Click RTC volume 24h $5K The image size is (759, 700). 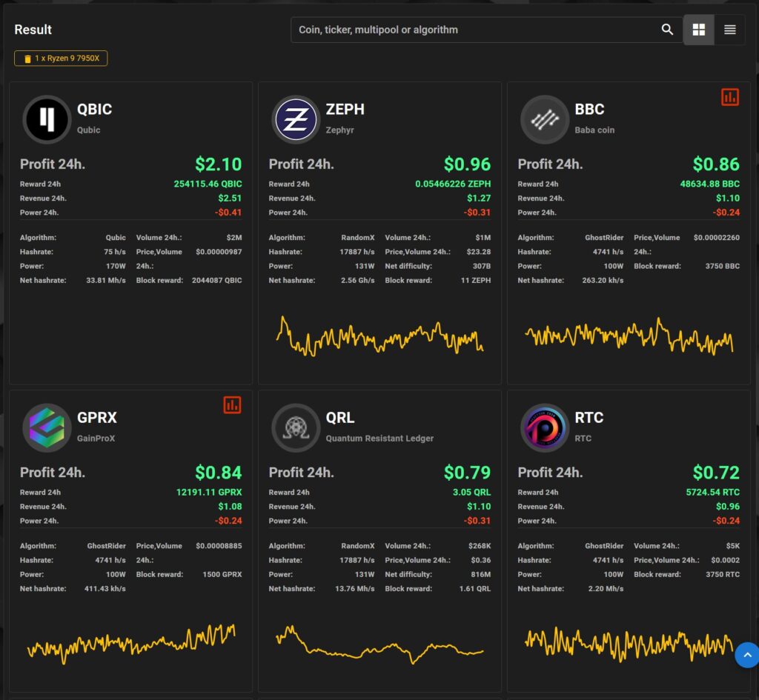point(732,546)
